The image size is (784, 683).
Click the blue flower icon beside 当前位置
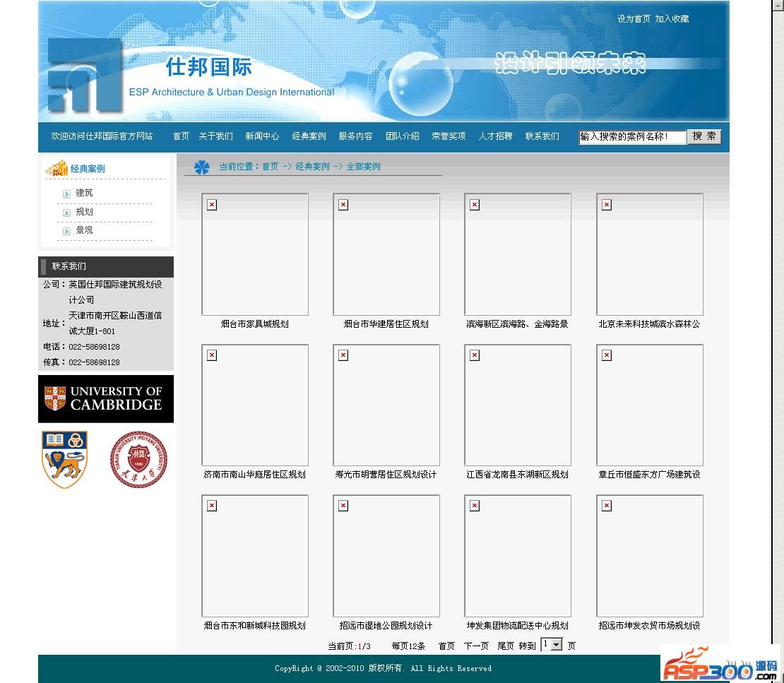click(x=202, y=167)
